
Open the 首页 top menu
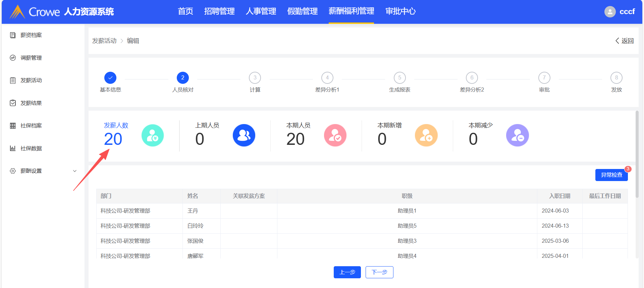[185, 11]
